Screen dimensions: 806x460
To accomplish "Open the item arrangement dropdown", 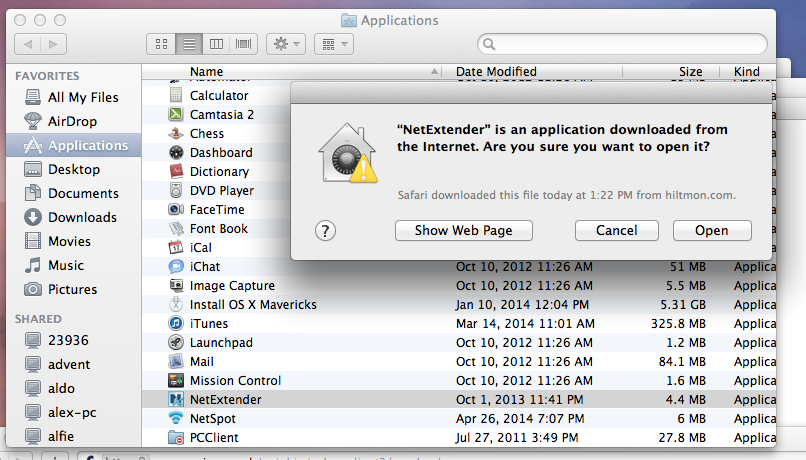I will 334,44.
